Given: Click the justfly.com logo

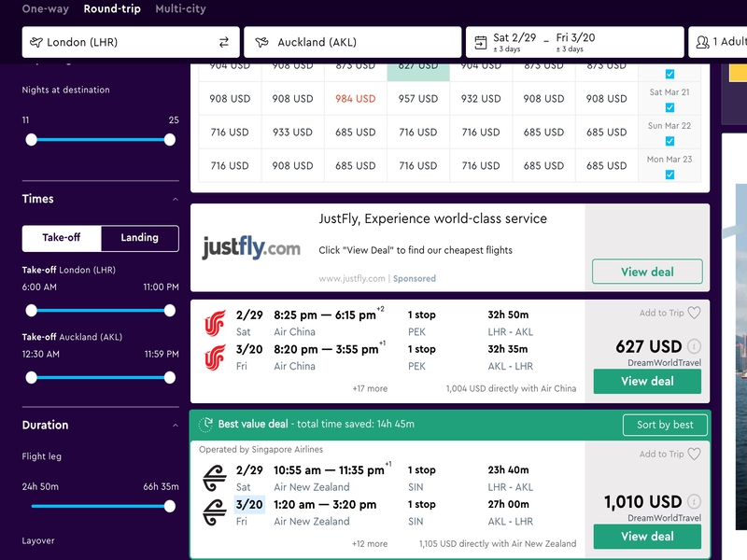Looking at the screenshot, I should (251, 247).
